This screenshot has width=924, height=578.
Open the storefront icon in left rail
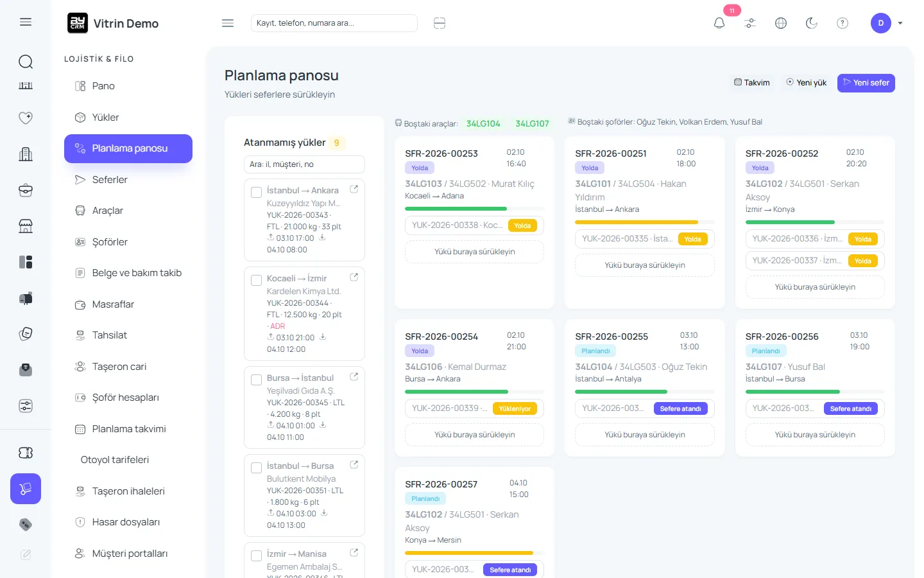click(26, 226)
